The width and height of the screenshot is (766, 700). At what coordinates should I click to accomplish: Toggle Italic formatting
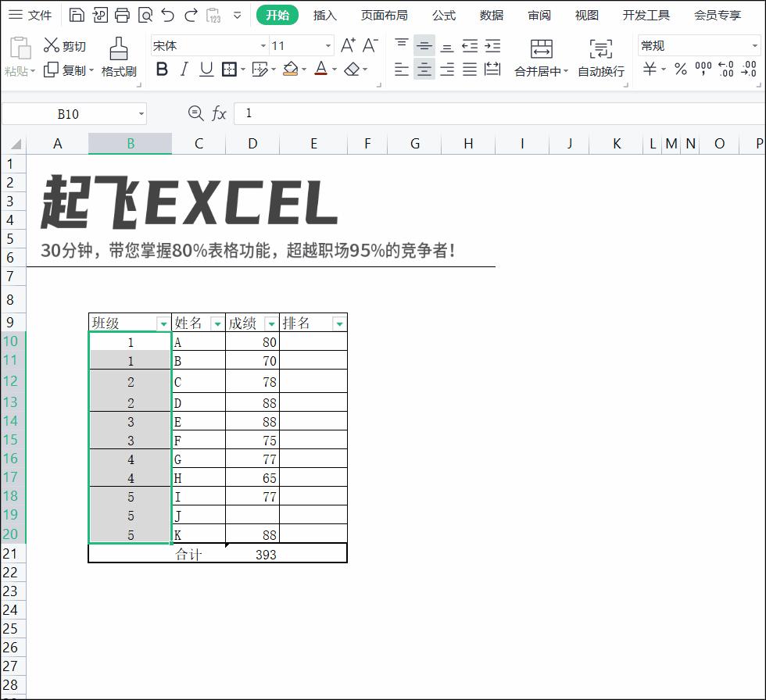pyautogui.click(x=184, y=70)
